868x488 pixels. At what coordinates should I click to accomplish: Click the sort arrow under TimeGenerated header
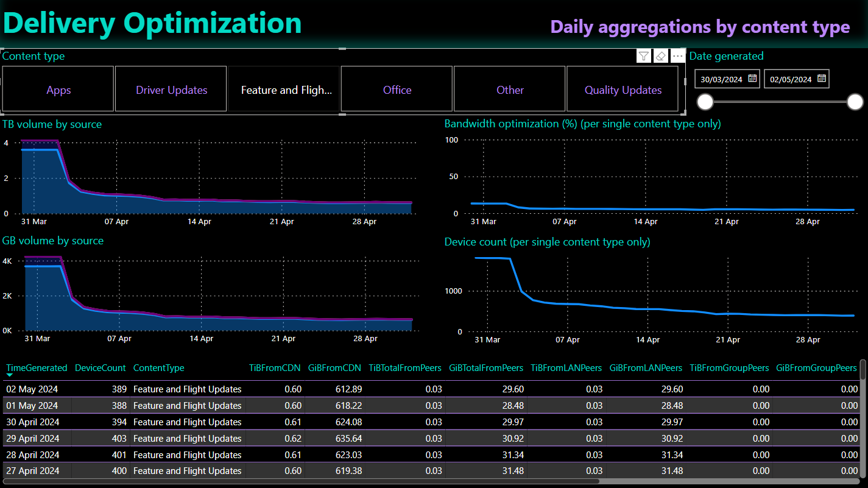[10, 375]
